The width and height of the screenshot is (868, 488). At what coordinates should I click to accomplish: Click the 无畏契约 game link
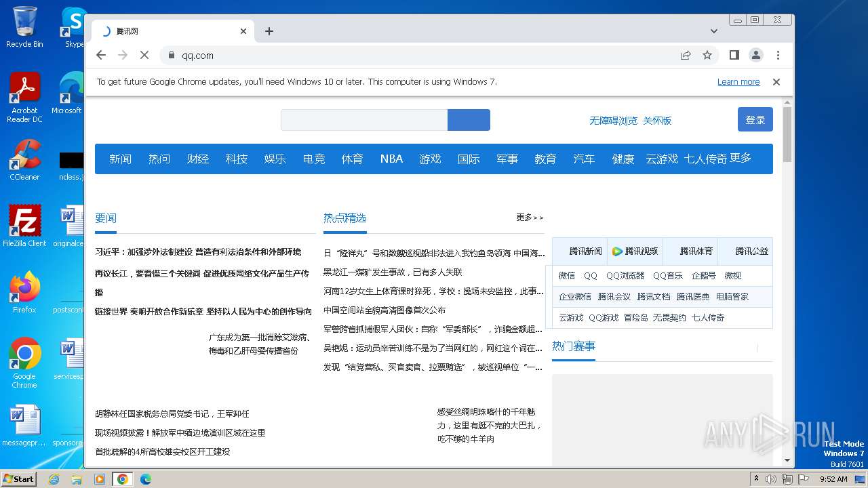coord(669,318)
